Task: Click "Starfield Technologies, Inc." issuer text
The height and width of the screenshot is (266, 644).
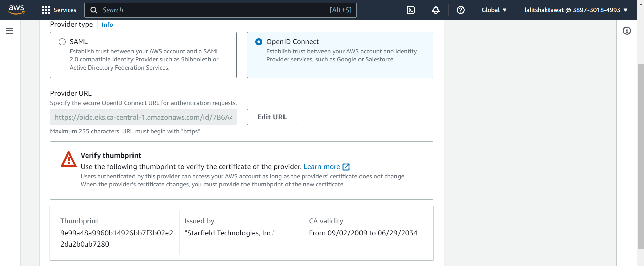Action: tap(230, 233)
